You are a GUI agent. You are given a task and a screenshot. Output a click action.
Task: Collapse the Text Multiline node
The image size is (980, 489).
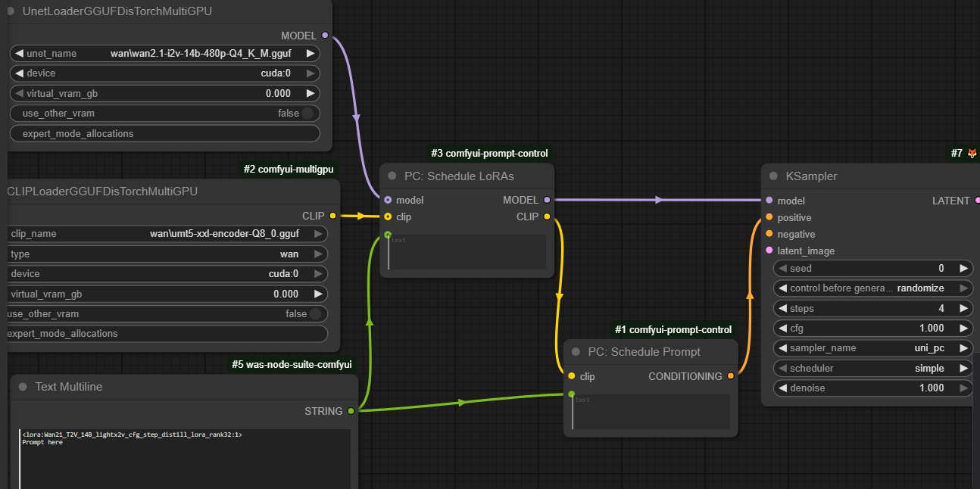[23, 387]
